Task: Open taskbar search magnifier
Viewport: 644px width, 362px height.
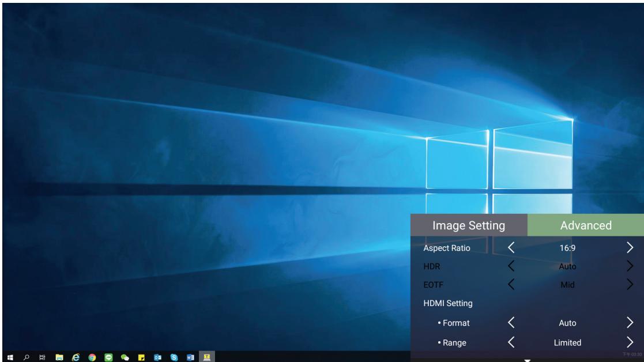Action: point(27,357)
